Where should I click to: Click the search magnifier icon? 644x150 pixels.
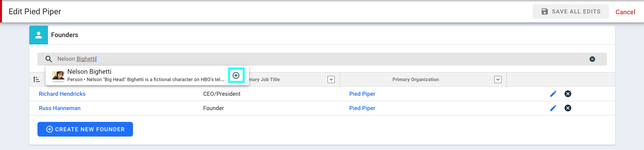tap(48, 59)
